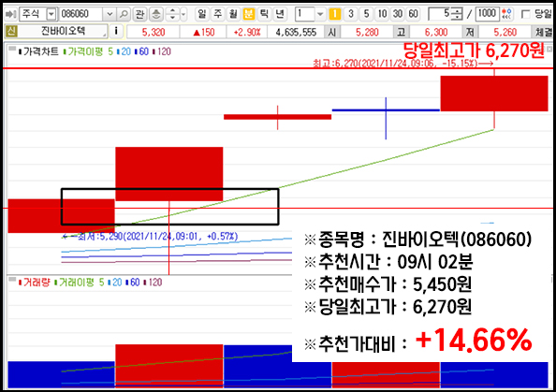The image size is (556, 392).
Task: Click the chart settings dots icon
Action: point(507,14)
